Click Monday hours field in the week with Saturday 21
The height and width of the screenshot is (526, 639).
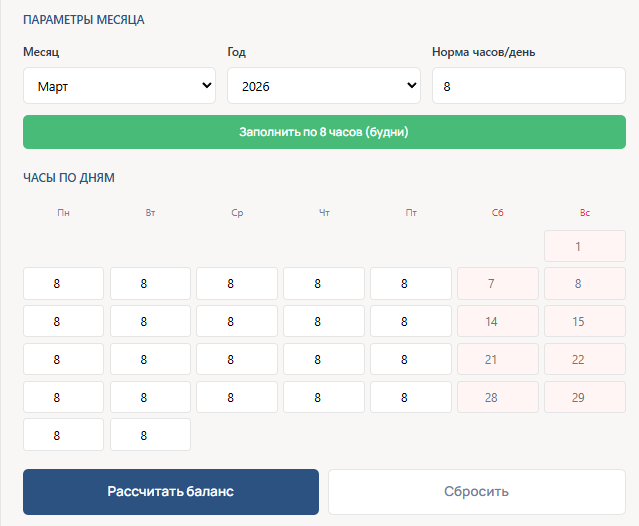pyautogui.click(x=63, y=360)
